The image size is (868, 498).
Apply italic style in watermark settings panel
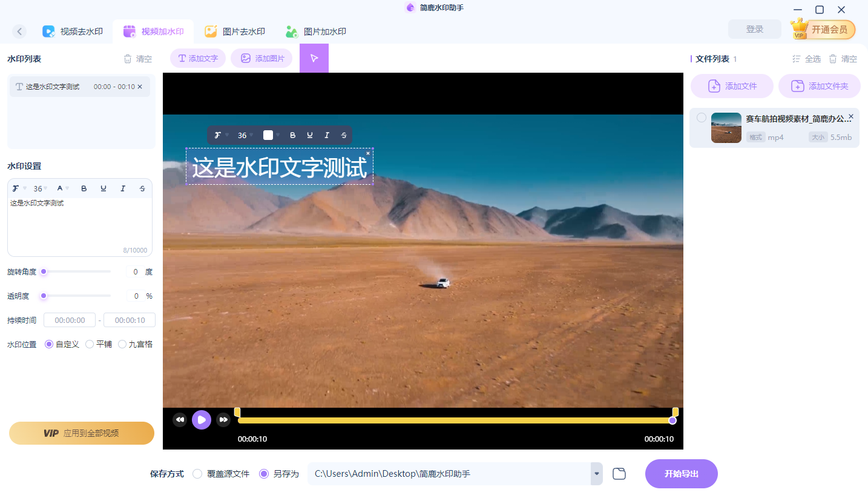pyautogui.click(x=123, y=188)
